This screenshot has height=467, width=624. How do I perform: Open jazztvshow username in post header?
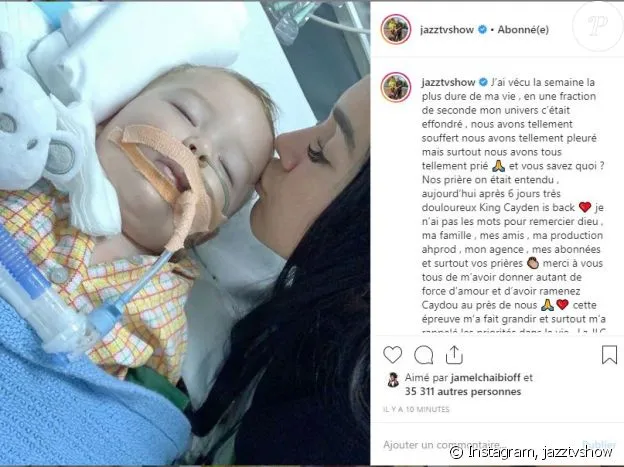(x=447, y=29)
